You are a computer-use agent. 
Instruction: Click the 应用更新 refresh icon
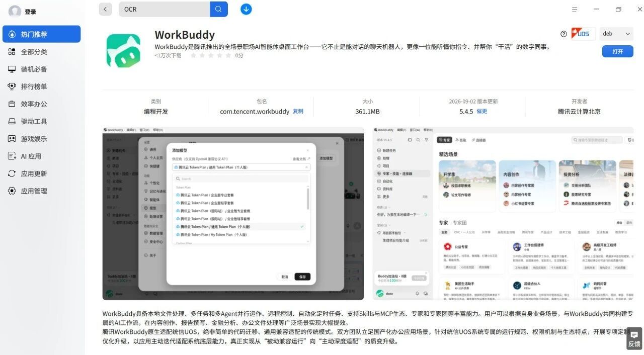point(12,173)
